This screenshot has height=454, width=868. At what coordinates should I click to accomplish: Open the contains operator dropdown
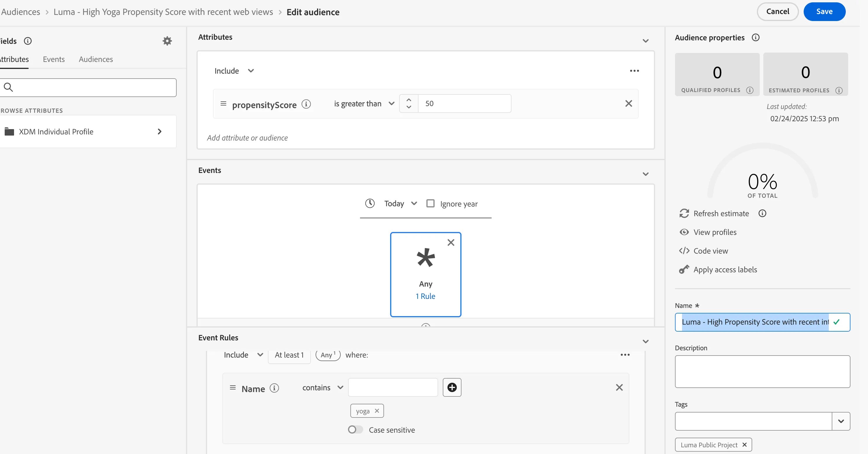tap(323, 388)
